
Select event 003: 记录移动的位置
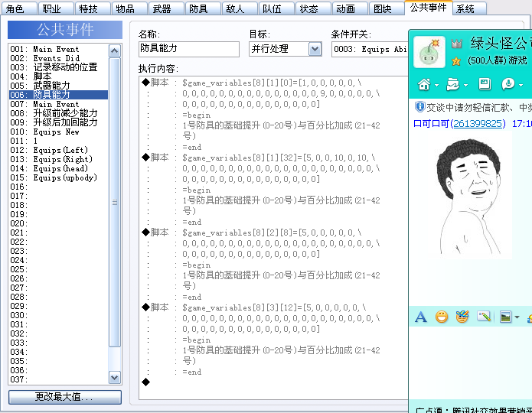pos(58,67)
